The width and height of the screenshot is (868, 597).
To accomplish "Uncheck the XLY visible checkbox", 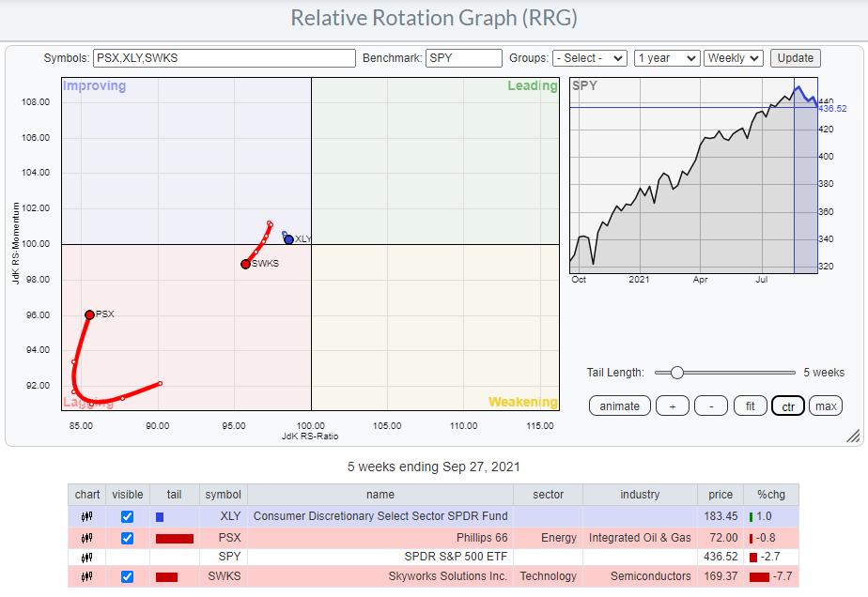I will (128, 516).
